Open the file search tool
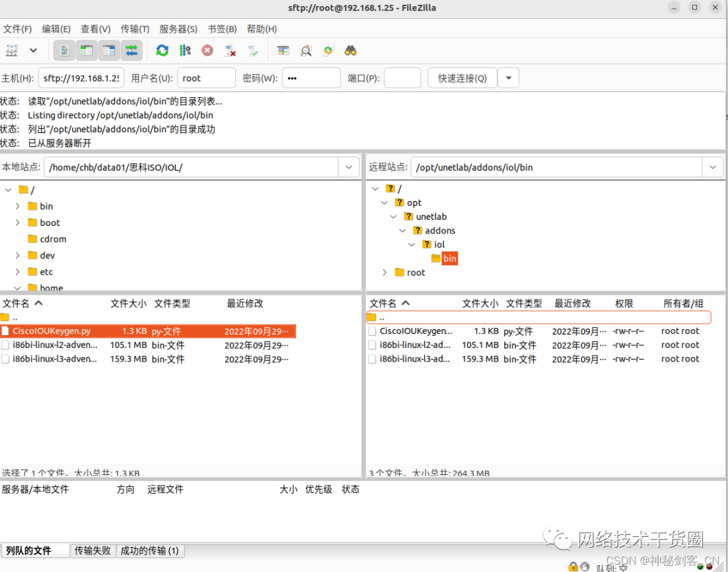The image size is (728, 572). (350, 50)
